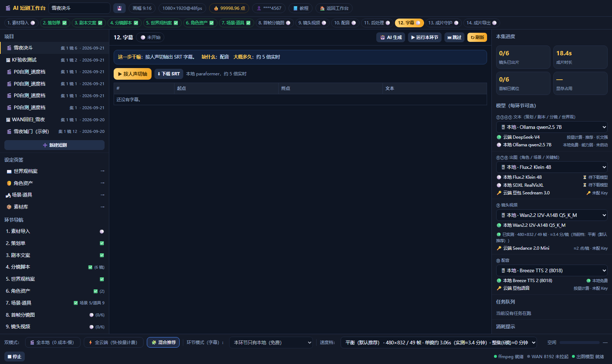This screenshot has height=364, width=612.
Task: Select 本地 Breeze TTS 2 (8018) radio option
Action: [x=499, y=281]
